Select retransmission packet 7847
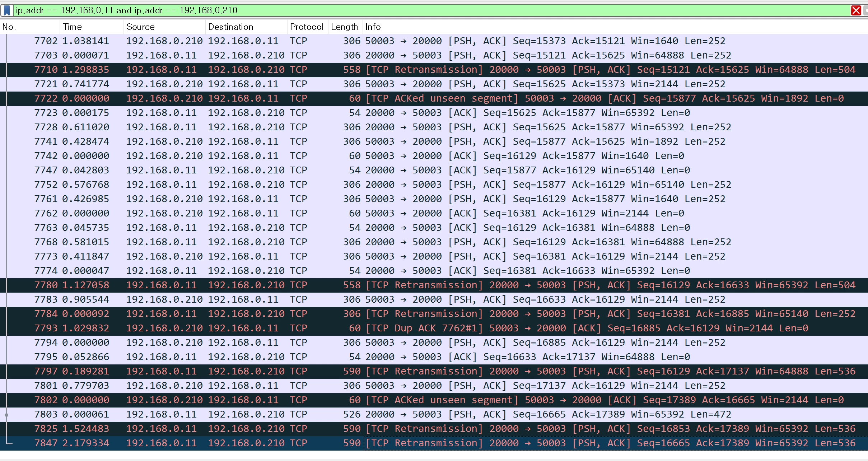 434,443
